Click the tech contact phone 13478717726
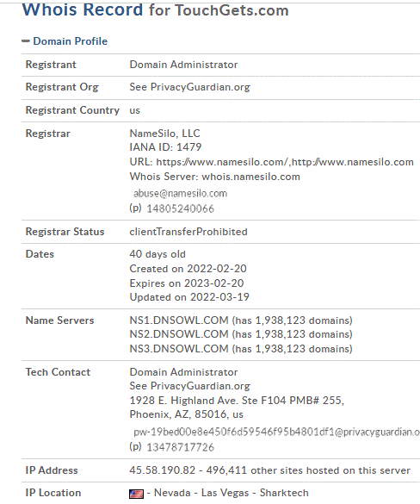 click(180, 447)
